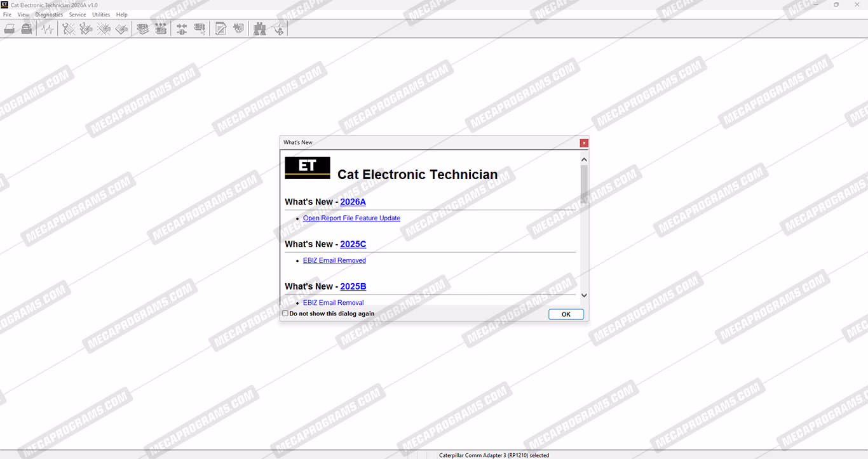Open the Service menu
The width and height of the screenshot is (868, 459).
coord(78,15)
